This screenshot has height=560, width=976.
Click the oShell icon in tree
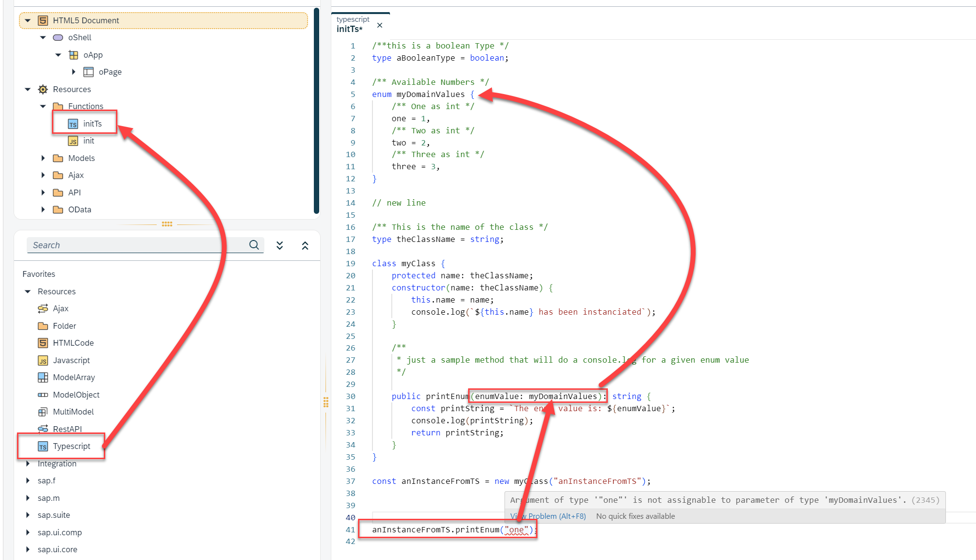[x=58, y=37]
